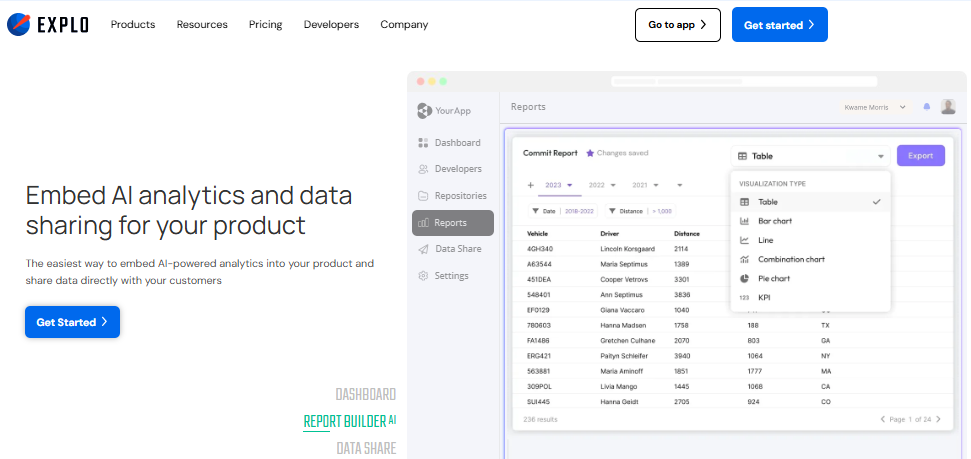The width and height of the screenshot is (971, 459).
Task: Expand the 2022 tab dropdown arrow
Action: (613, 185)
